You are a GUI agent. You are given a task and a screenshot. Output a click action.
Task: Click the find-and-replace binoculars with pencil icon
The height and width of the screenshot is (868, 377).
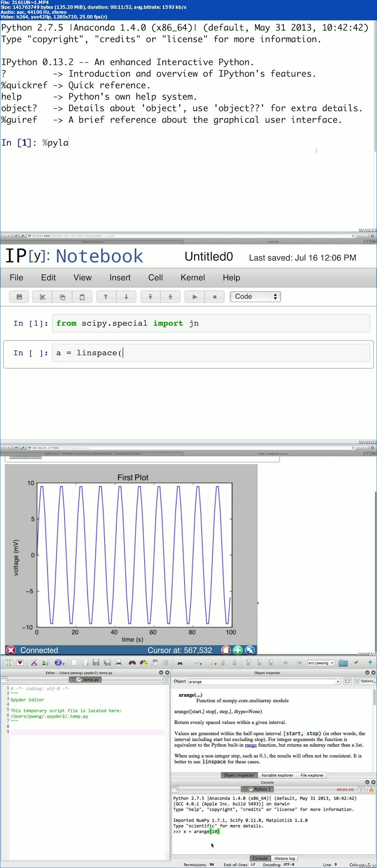[x=143, y=663]
